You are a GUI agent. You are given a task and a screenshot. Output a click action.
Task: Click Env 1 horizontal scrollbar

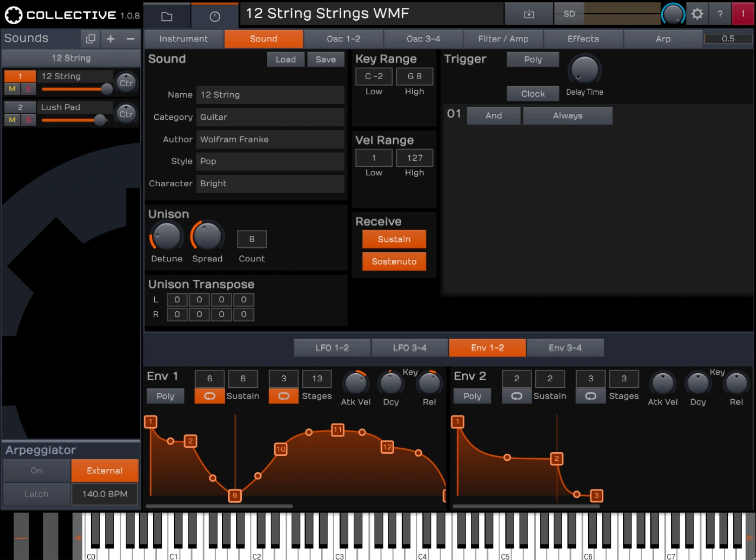[219, 506]
